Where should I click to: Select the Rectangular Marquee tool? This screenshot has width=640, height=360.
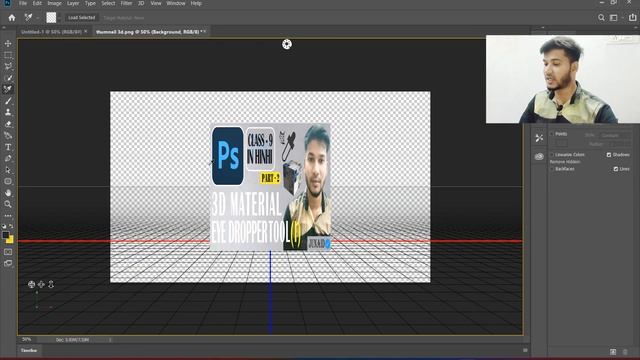(x=8, y=55)
